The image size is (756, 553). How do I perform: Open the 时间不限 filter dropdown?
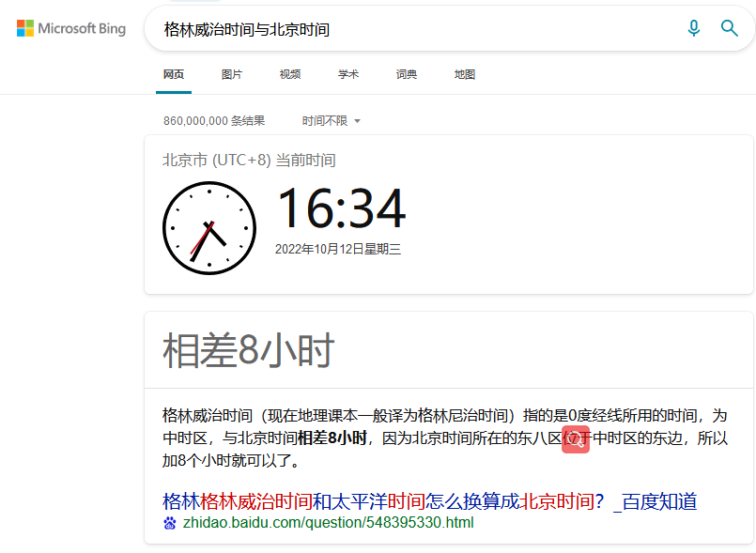324,120
